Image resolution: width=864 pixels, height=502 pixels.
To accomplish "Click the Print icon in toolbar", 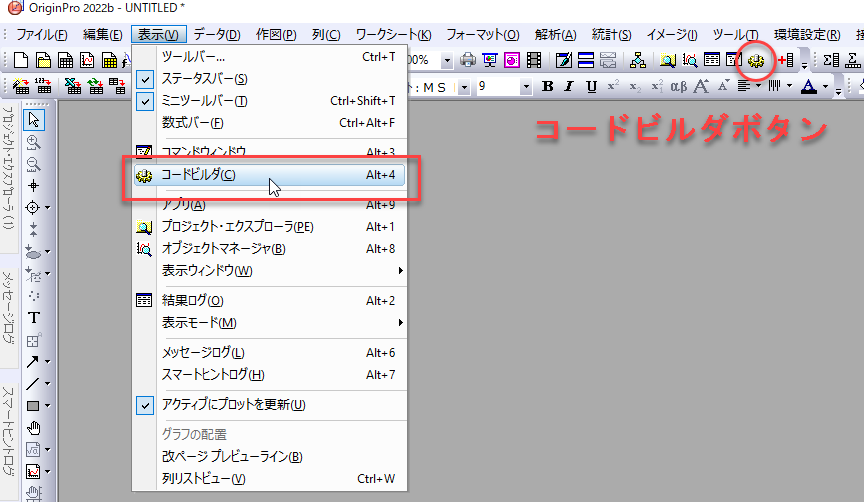I will [468, 60].
